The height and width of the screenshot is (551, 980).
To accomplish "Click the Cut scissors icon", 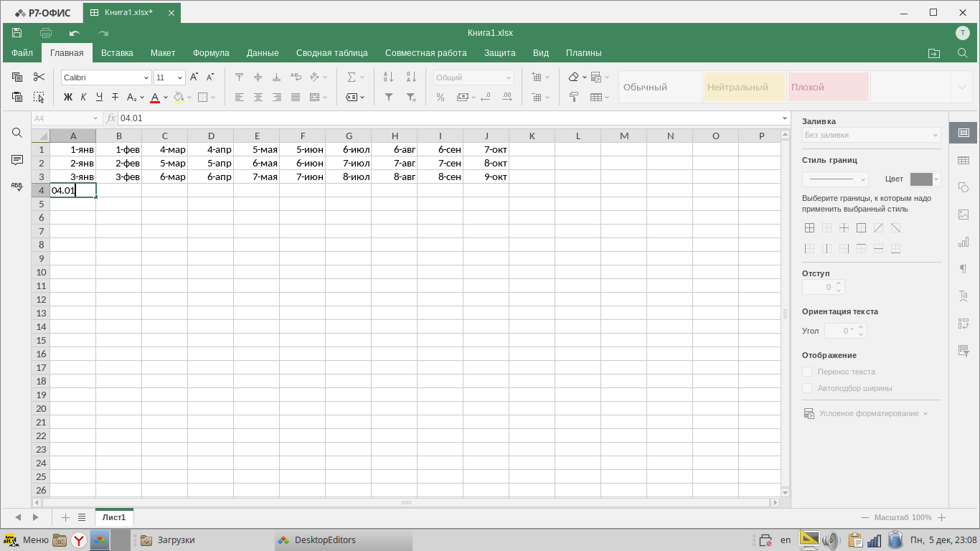I will pos(39,77).
